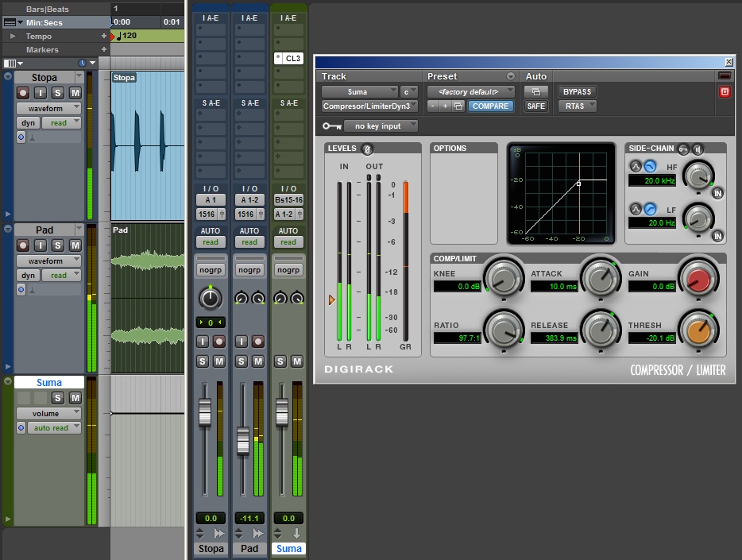Click the side-chain key listen speaker icon

coord(697,149)
